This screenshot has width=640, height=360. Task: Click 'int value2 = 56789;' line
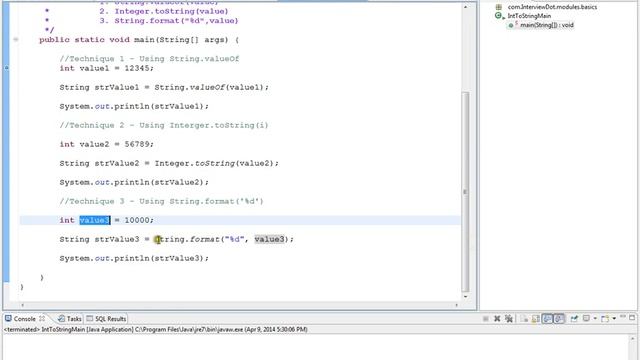(x=107, y=144)
